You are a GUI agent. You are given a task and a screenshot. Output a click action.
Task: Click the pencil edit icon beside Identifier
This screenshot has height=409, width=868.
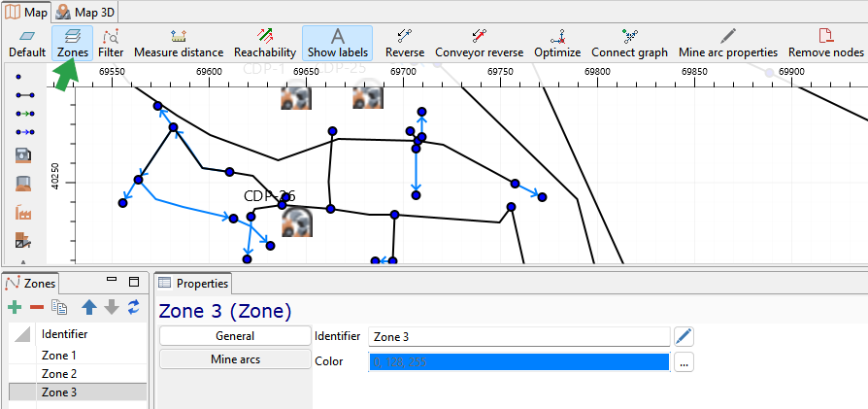[684, 336]
